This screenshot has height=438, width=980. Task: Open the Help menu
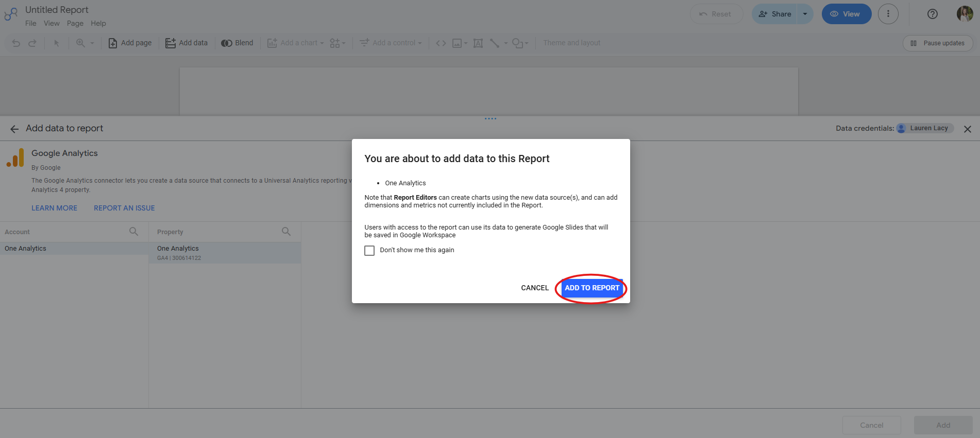click(98, 24)
